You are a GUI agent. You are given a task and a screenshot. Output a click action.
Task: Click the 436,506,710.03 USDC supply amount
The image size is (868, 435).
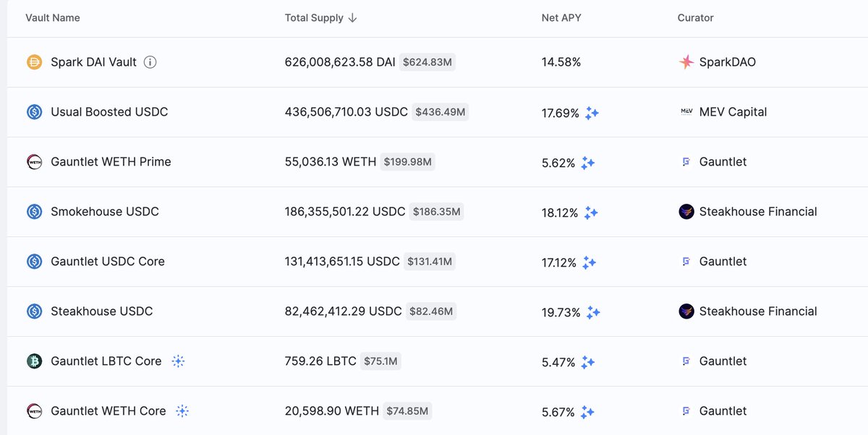pyautogui.click(x=346, y=112)
